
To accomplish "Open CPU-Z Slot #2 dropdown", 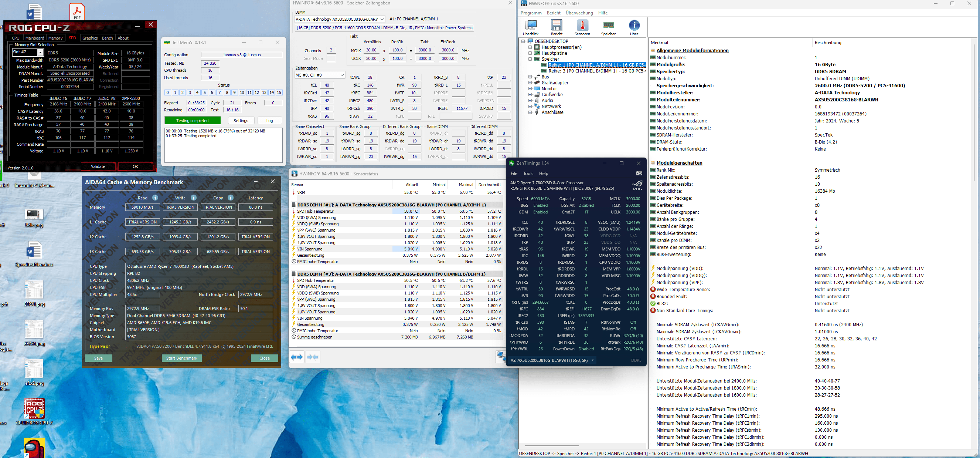I will (x=40, y=53).
